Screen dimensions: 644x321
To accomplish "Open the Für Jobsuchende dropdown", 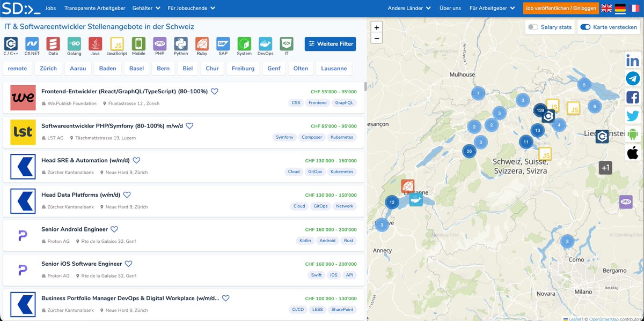I will 192,8.
